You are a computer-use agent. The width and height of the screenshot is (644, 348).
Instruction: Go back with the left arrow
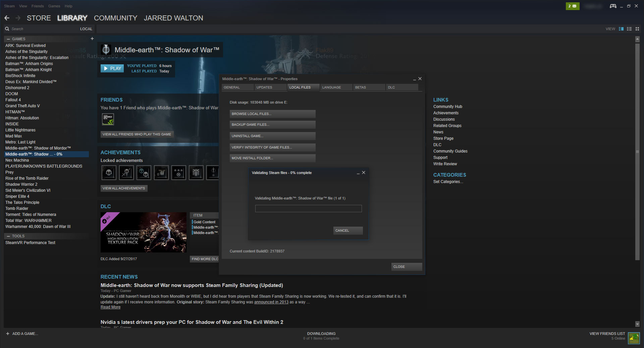[7, 18]
